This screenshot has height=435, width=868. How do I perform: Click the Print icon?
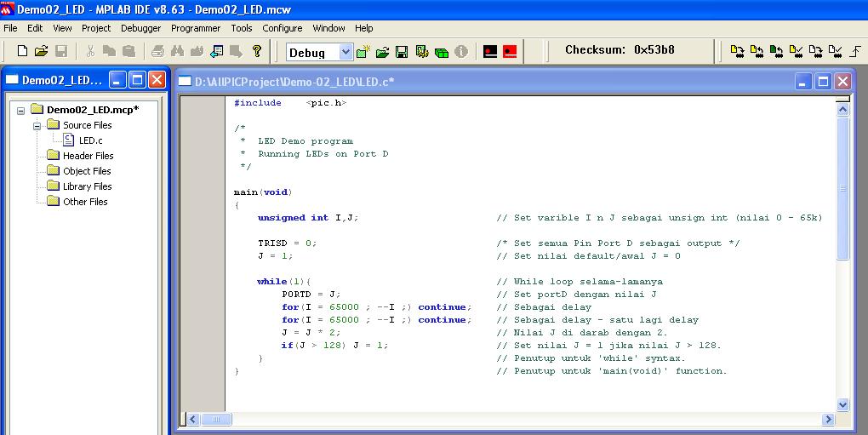point(157,51)
